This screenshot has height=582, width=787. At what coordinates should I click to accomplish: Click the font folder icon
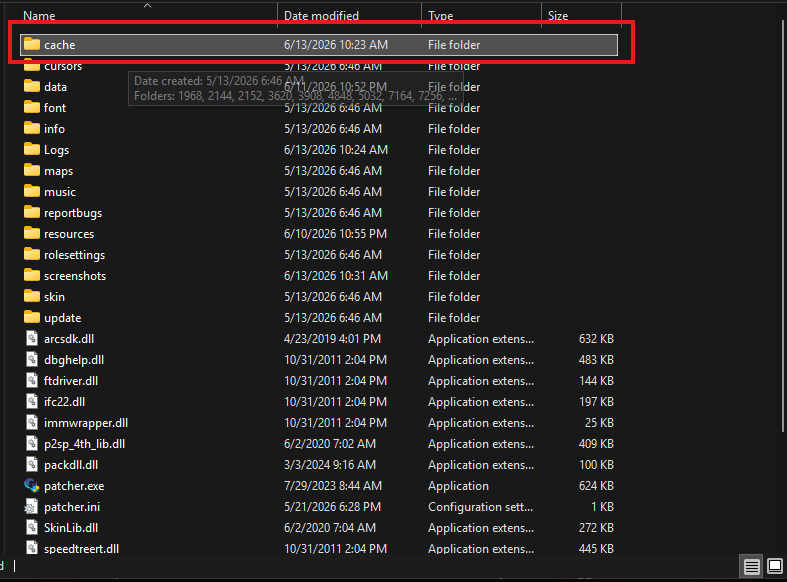tap(32, 107)
